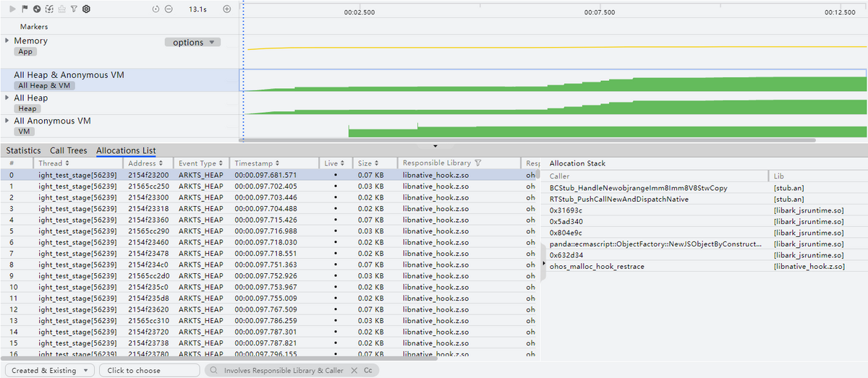Select ohos_malloc_hook_restrace in Allocation Stack
Screen dimensions: 868x378
pyautogui.click(x=597, y=267)
